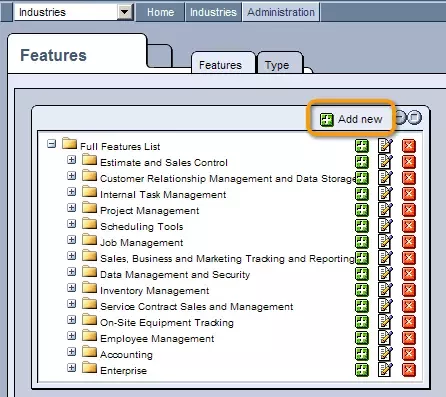Delete Sales, Business and Marketing Tracking row
Image resolution: width=446 pixels, height=397 pixels.
[x=409, y=258]
